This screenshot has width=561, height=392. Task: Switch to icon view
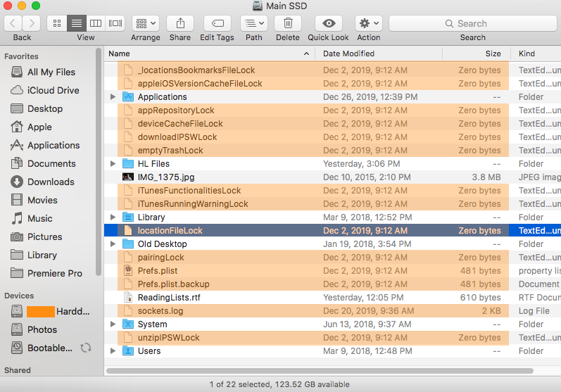pos(57,24)
